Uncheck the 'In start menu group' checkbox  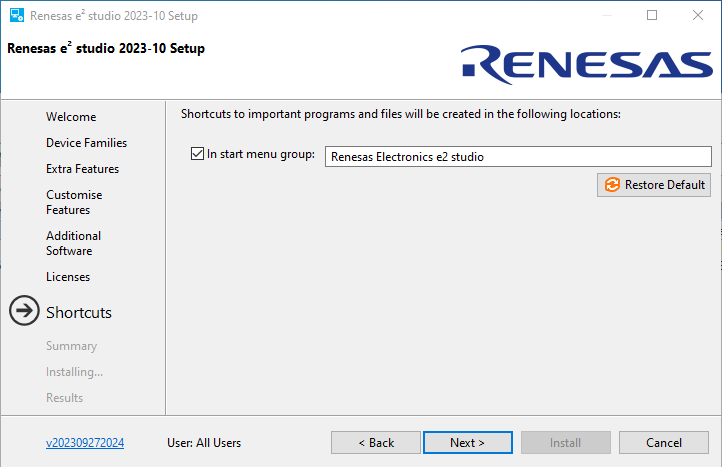pyautogui.click(x=197, y=155)
